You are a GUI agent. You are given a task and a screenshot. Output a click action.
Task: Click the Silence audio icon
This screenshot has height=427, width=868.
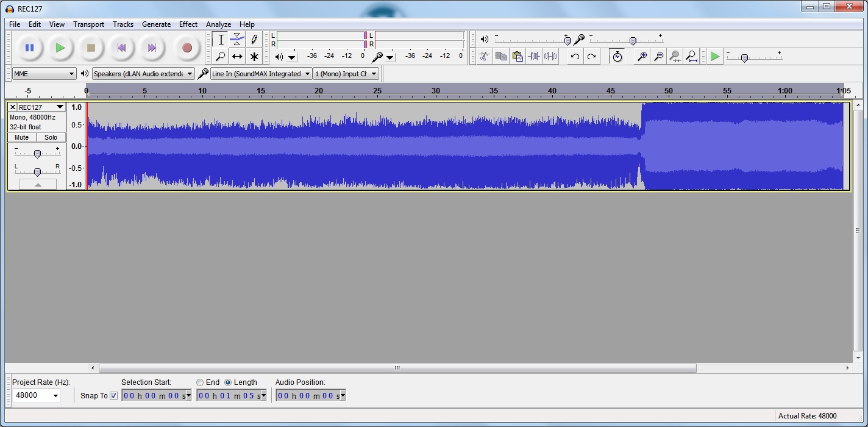(550, 56)
